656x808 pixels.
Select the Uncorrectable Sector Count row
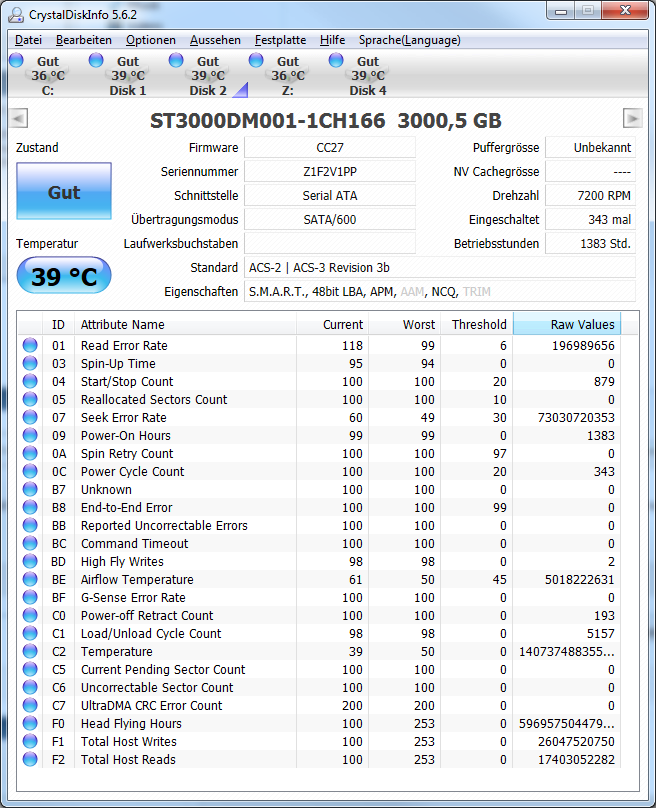tap(319, 687)
